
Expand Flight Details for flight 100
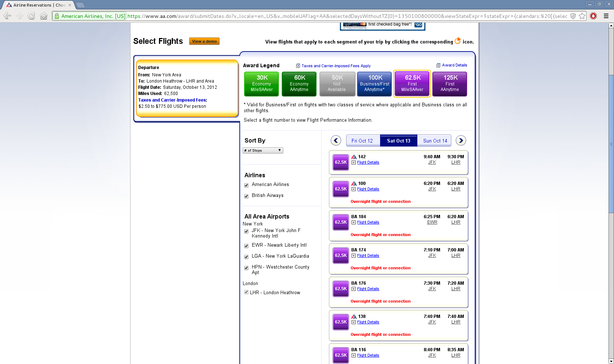[x=368, y=189]
